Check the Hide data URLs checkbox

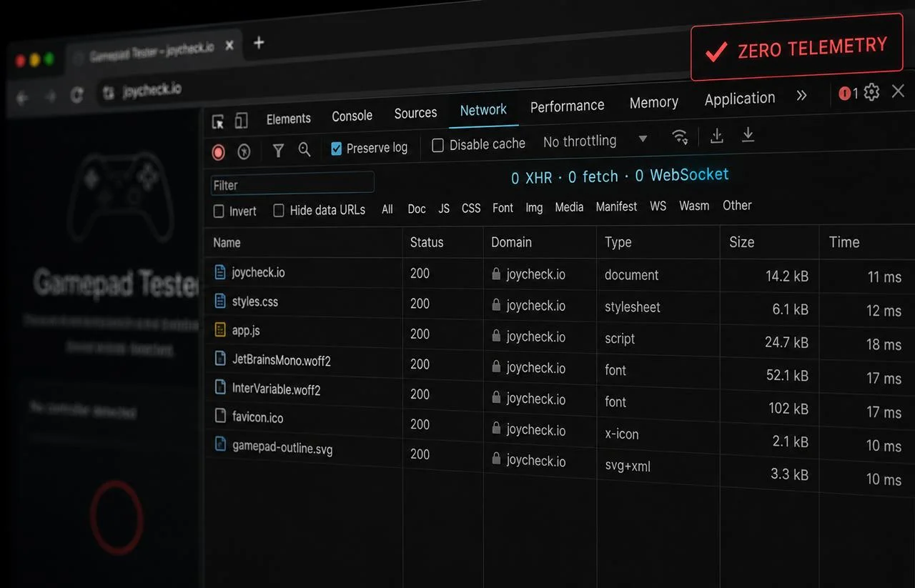pos(279,210)
